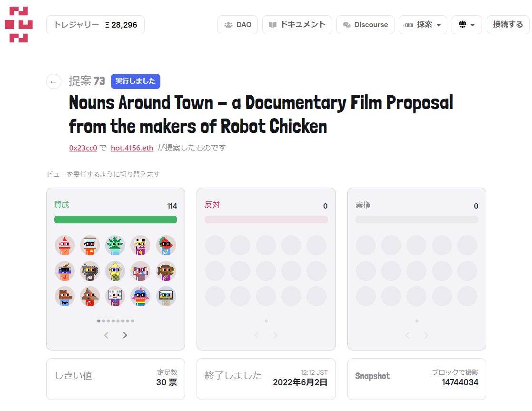Click the 棄権 heading label

pyautogui.click(x=363, y=205)
